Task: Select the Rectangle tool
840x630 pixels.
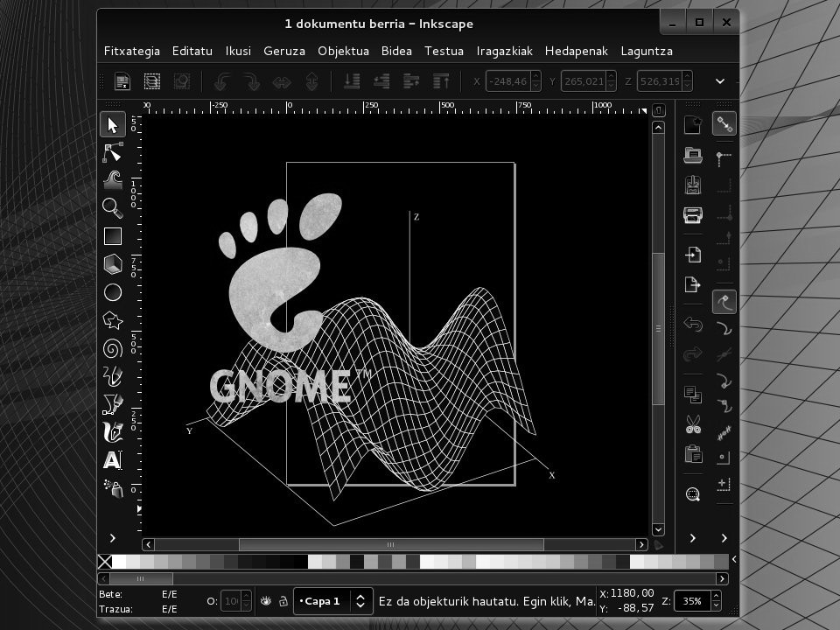Action: [x=113, y=236]
